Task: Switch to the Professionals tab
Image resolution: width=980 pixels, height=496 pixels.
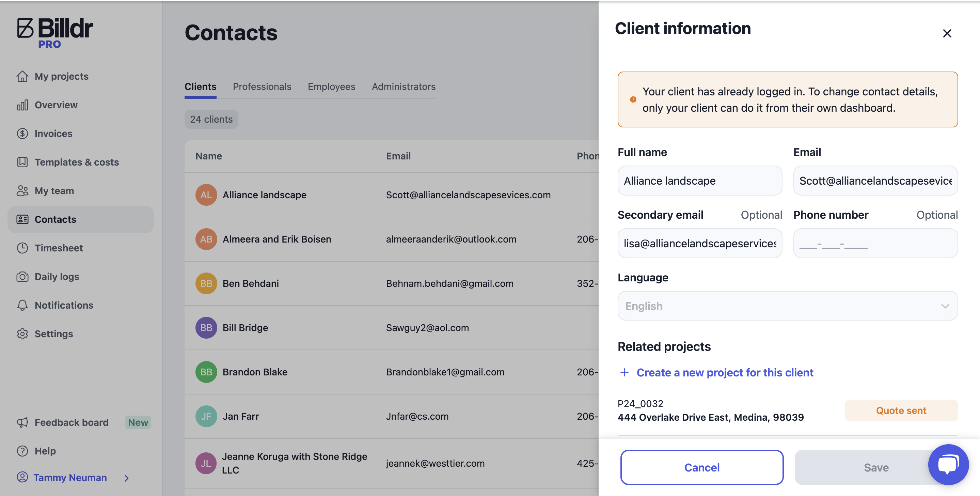Action: pyautogui.click(x=262, y=87)
